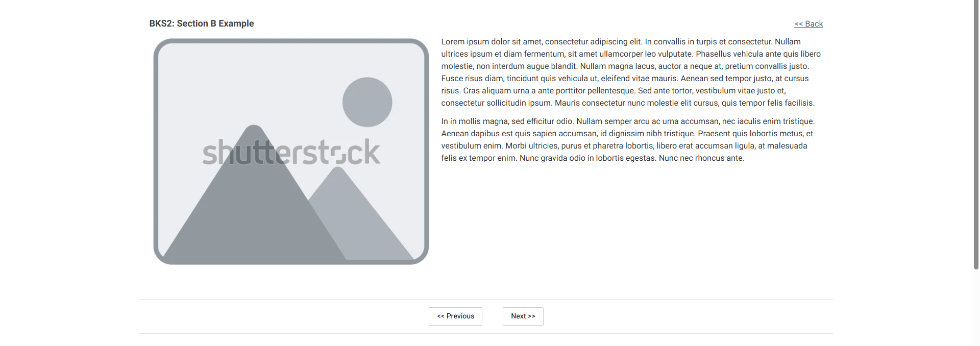Click the words Lorem ipsum in first paragraph
Viewport: 980px width, 346px height.
tap(462, 42)
